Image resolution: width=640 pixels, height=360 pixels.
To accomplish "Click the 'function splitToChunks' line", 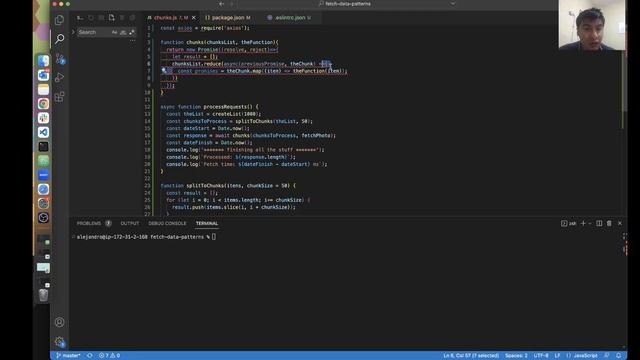I will tap(228, 186).
